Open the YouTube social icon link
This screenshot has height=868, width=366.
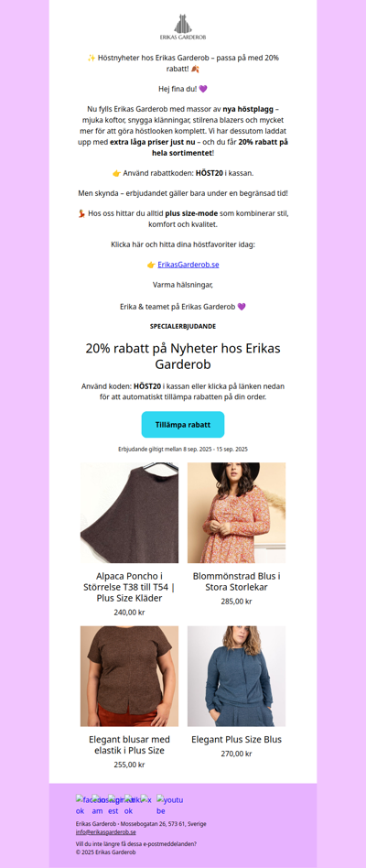click(x=169, y=806)
